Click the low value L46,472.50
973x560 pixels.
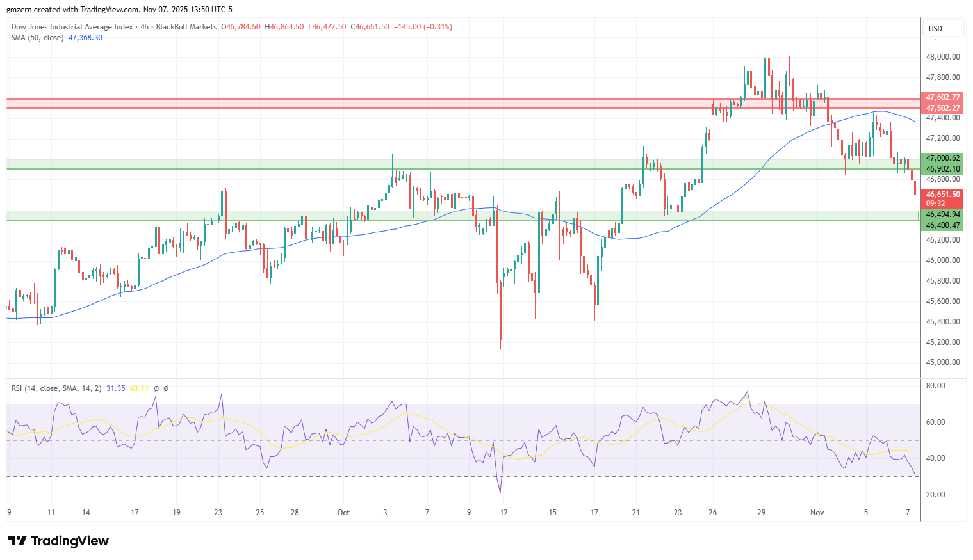coord(327,27)
